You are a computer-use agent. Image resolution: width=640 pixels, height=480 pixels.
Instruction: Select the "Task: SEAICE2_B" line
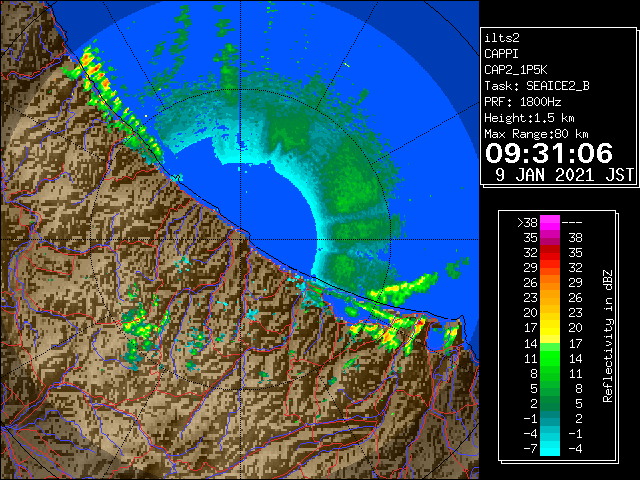[537, 86]
